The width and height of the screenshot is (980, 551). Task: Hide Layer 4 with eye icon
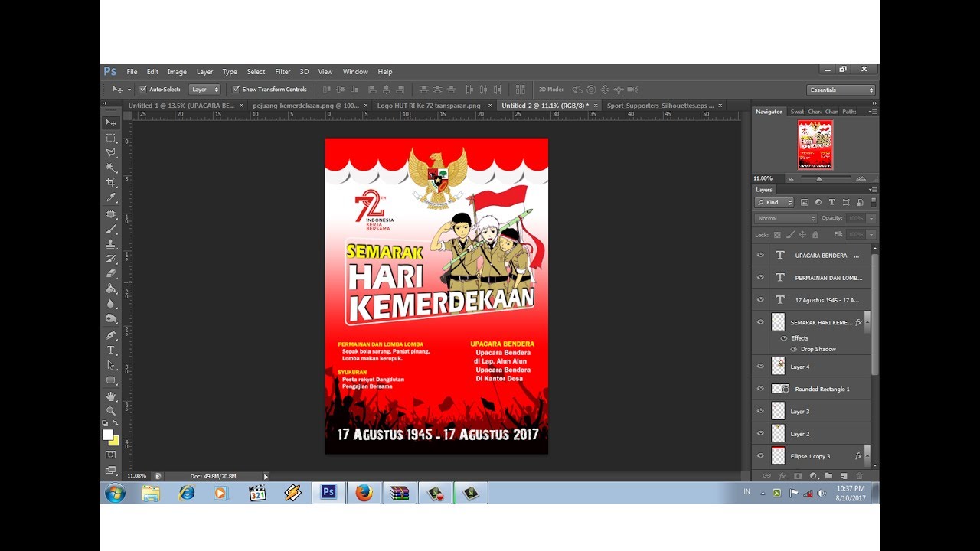[760, 367]
